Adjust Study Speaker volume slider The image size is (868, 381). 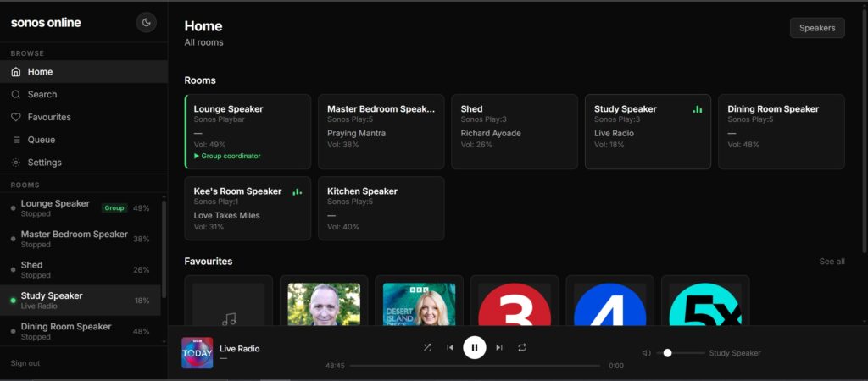pos(681,353)
